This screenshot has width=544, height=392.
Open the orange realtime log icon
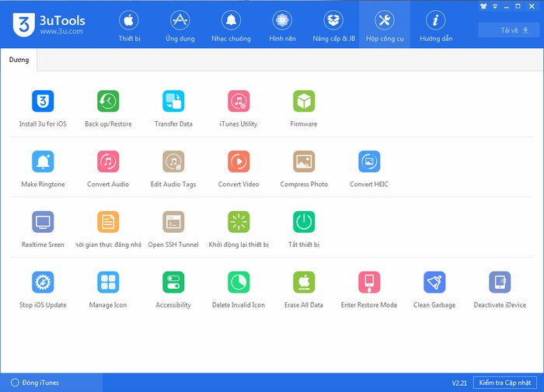click(108, 222)
